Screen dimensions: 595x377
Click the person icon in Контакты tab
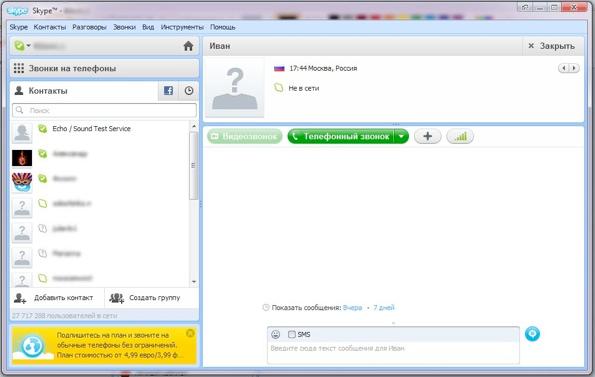[19, 91]
